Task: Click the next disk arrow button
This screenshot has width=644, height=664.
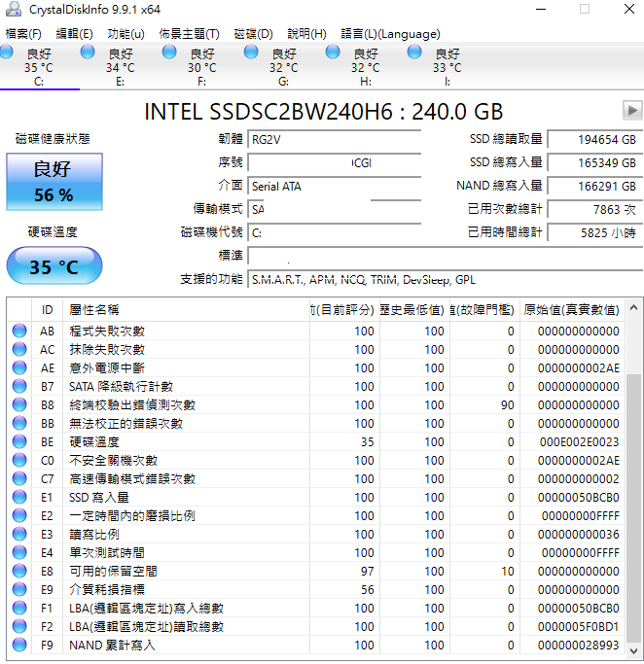Action: [632, 111]
